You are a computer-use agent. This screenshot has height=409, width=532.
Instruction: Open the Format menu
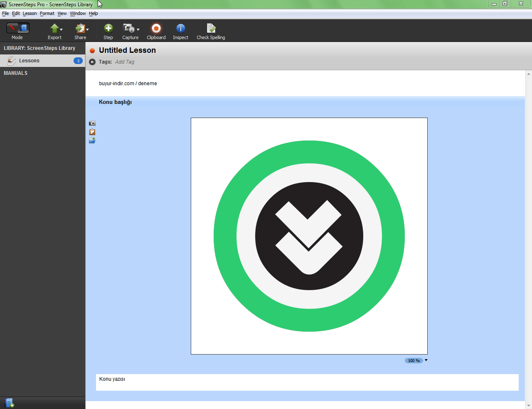tap(47, 13)
